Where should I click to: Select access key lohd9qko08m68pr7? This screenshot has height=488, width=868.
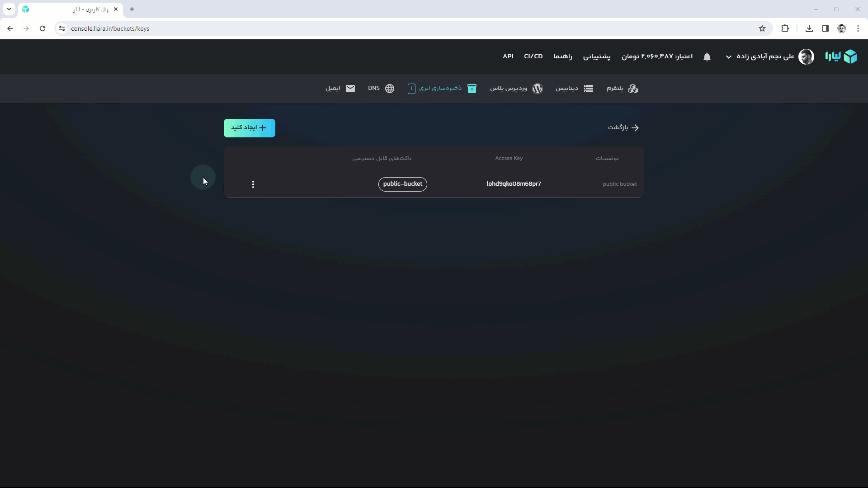click(514, 184)
